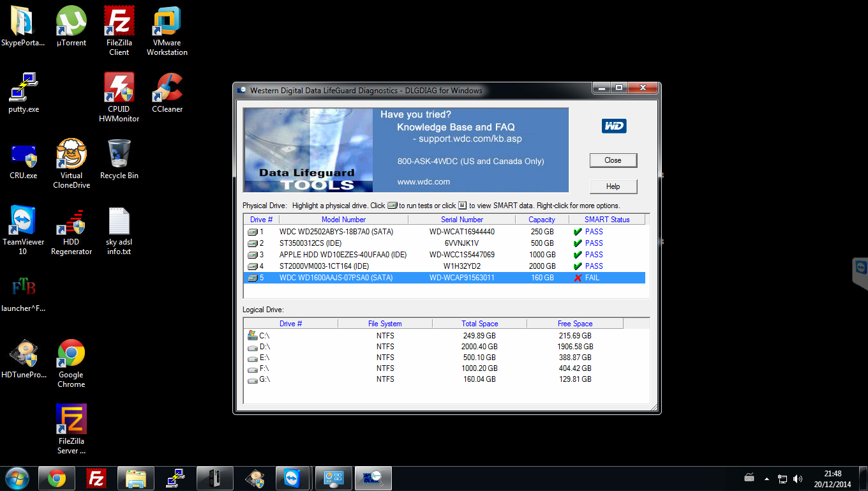This screenshot has height=491, width=868.
Task: Click the C:\ logical drive icon
Action: pos(252,335)
